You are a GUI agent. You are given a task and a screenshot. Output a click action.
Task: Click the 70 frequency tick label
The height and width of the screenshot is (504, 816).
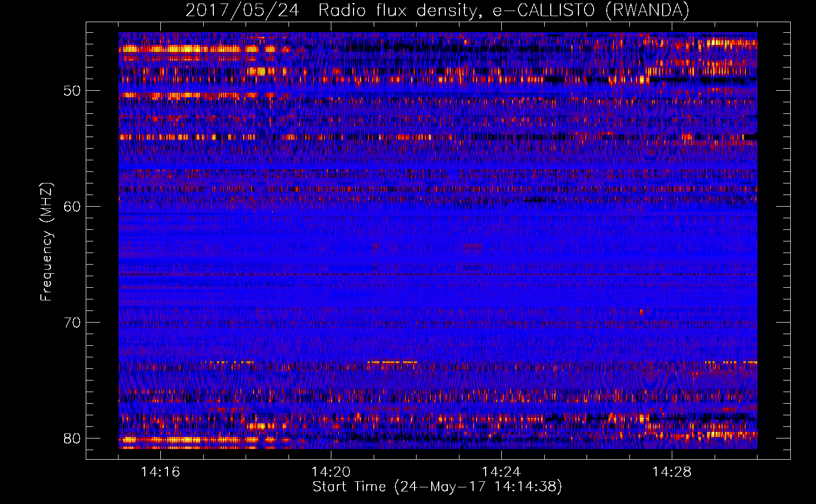(72, 323)
